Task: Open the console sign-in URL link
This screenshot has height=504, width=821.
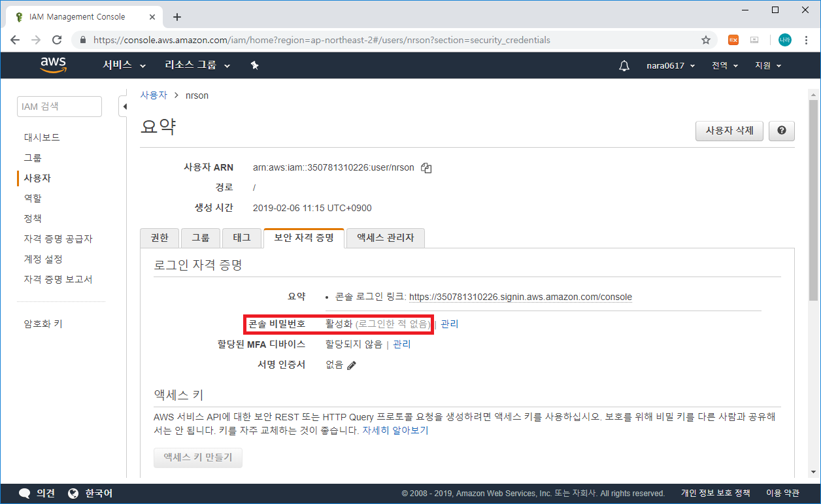Action: [520, 297]
